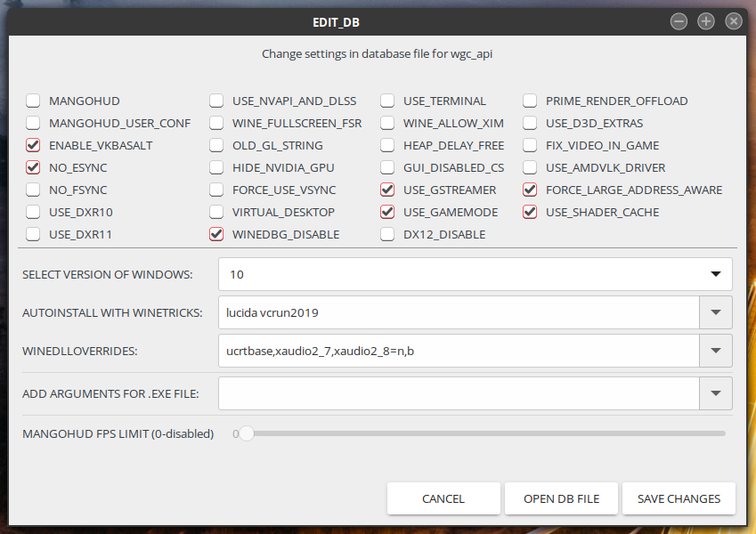Uncheck the ENABLE_VKBASALT option
Image resolution: width=756 pixels, height=534 pixels.
tap(33, 146)
